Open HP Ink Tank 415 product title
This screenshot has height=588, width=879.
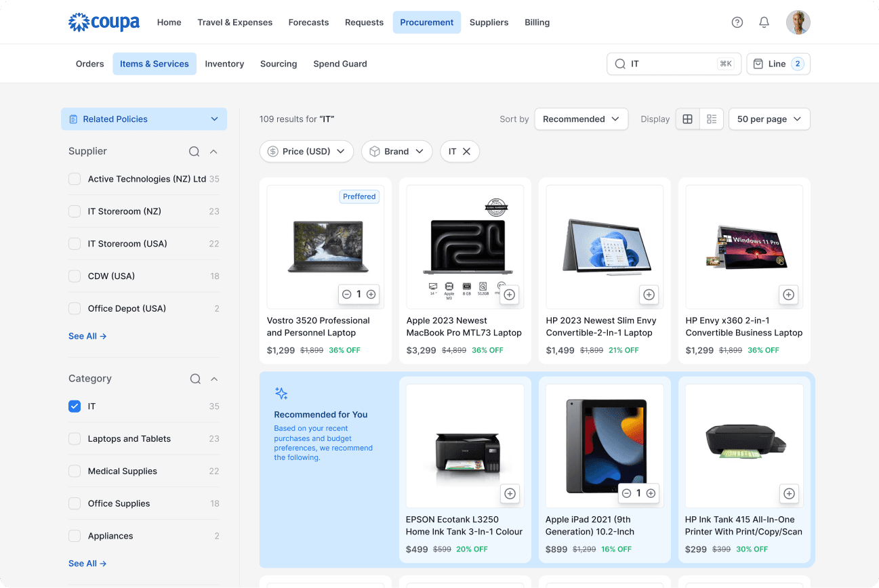pyautogui.click(x=743, y=526)
